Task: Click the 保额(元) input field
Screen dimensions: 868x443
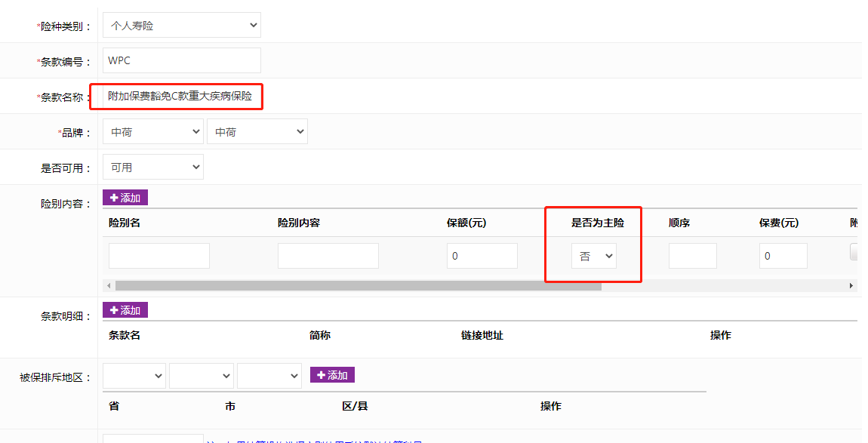Action: tap(482, 256)
